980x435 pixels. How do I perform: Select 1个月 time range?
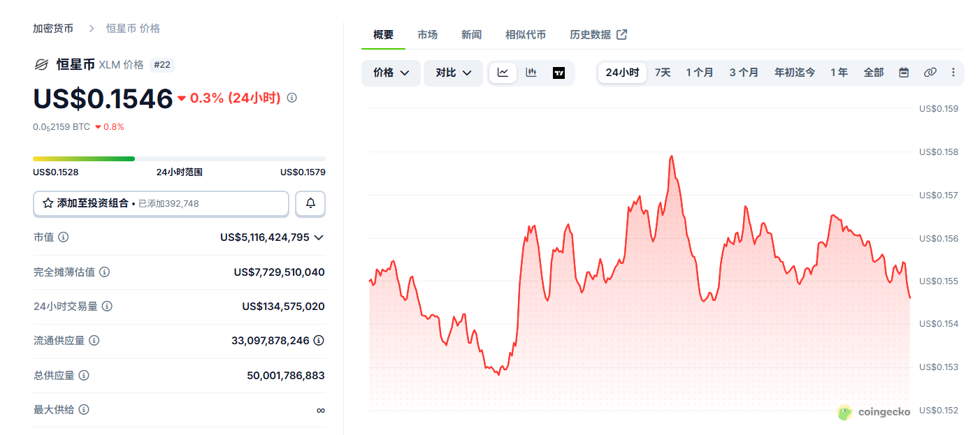point(700,73)
